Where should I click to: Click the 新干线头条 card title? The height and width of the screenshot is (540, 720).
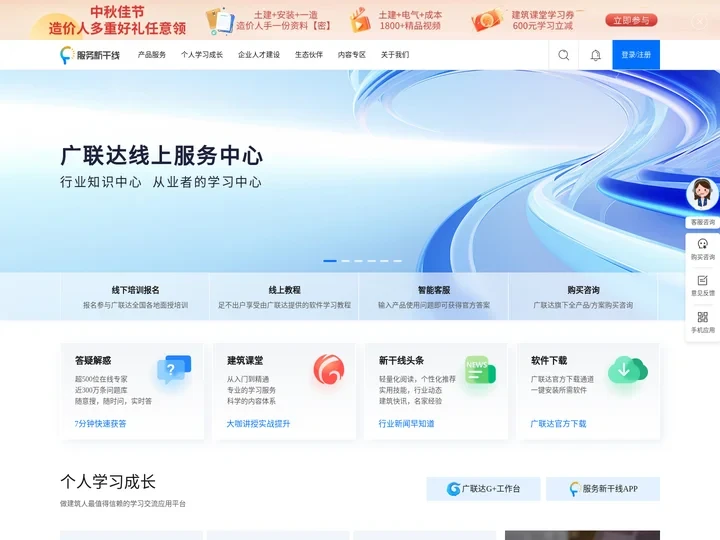pyautogui.click(x=401, y=360)
